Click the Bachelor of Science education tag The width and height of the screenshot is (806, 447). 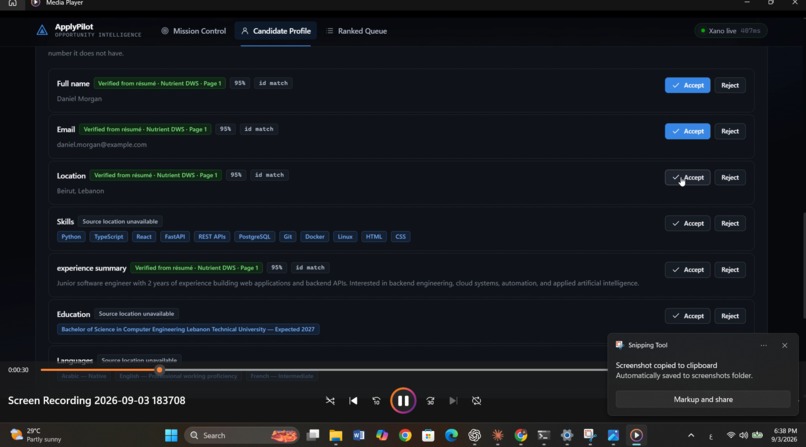[x=188, y=329]
